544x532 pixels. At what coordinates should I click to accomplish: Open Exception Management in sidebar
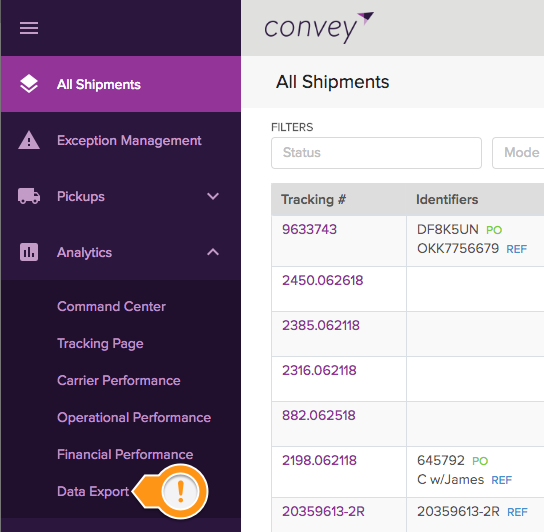(x=121, y=141)
